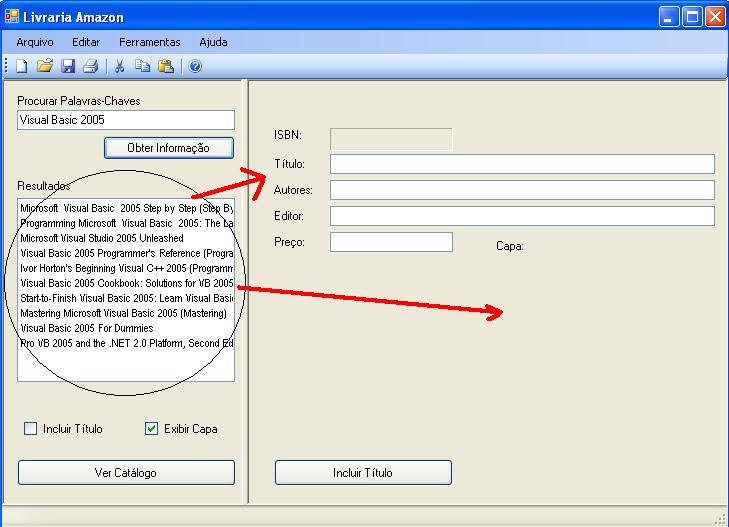This screenshot has width=729, height=527.
Task: Close the Livraria Amazon window
Action: click(715, 17)
